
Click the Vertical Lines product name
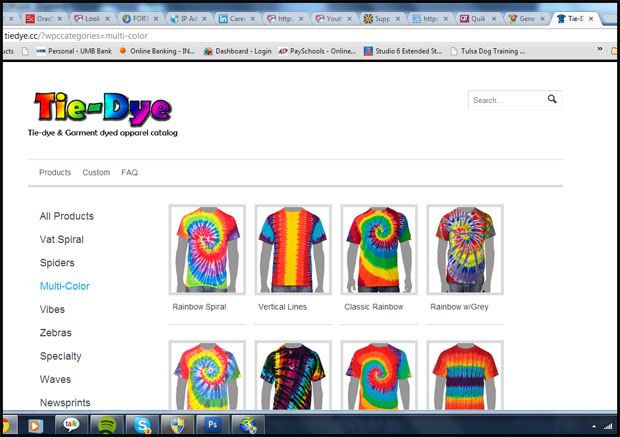282,307
